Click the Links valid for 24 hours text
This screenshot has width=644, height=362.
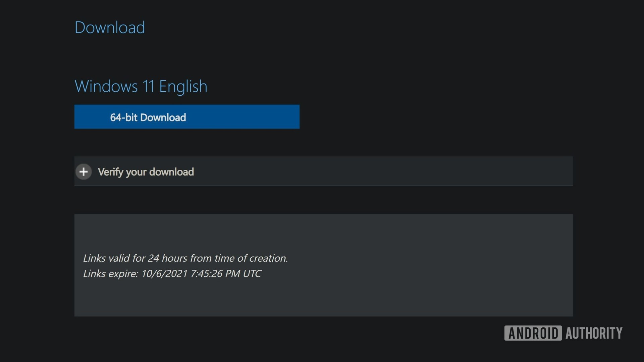[x=185, y=258]
